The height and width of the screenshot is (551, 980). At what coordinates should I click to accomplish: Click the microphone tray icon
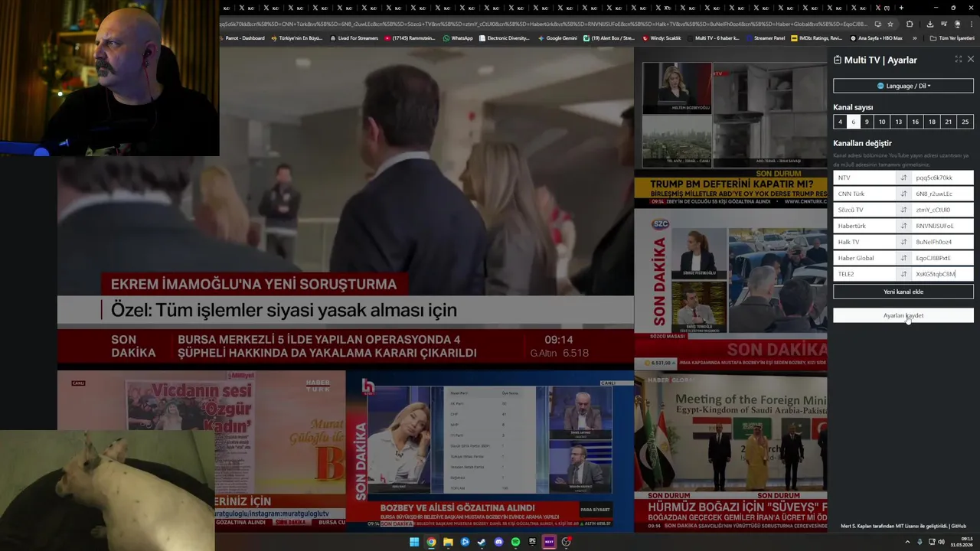(920, 542)
